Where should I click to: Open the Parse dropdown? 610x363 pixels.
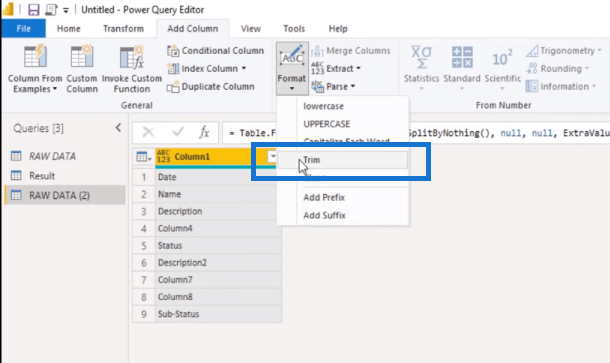click(x=333, y=86)
